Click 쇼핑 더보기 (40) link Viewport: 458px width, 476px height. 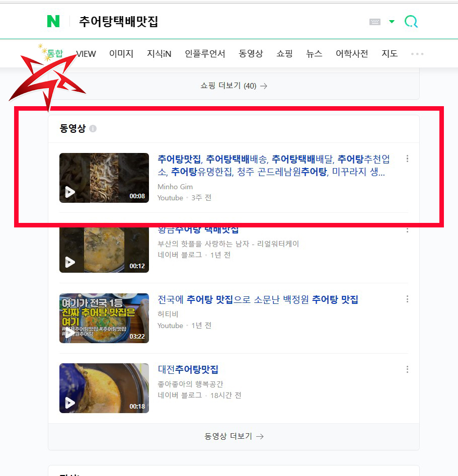pyautogui.click(x=234, y=86)
